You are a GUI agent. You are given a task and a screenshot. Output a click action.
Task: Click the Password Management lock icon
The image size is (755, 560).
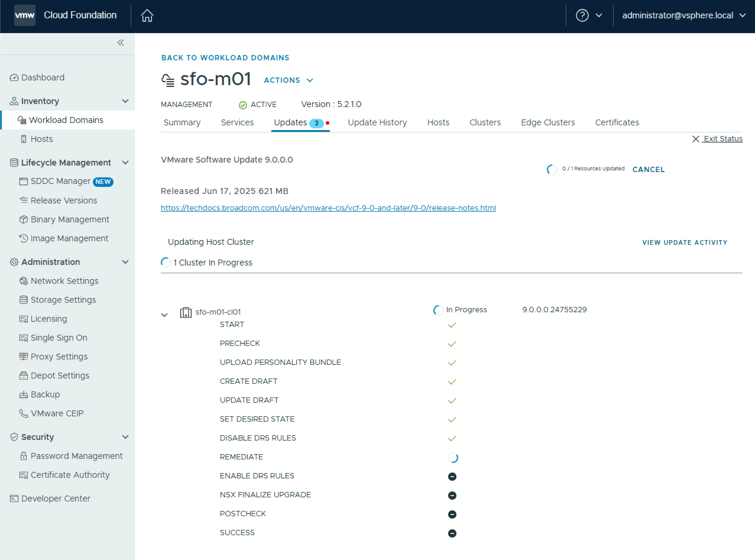[23, 456]
